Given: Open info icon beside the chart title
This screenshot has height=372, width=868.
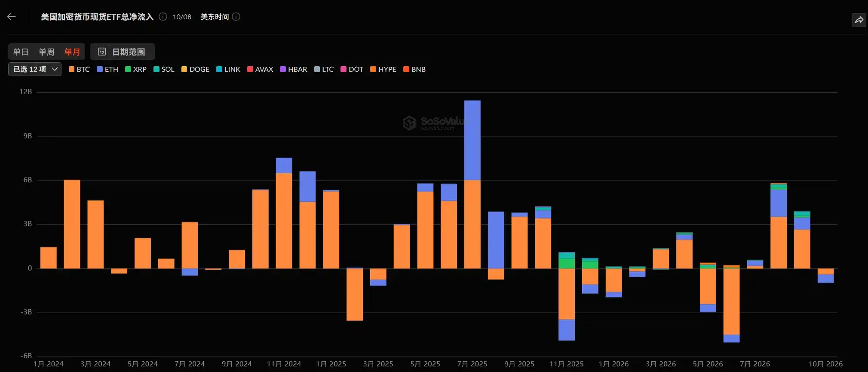Looking at the screenshot, I should (x=163, y=17).
